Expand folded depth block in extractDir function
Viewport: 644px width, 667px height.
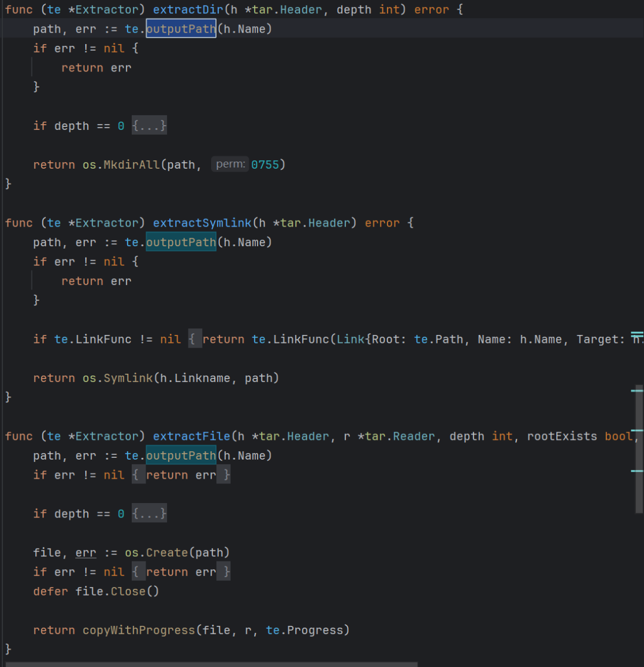[149, 126]
